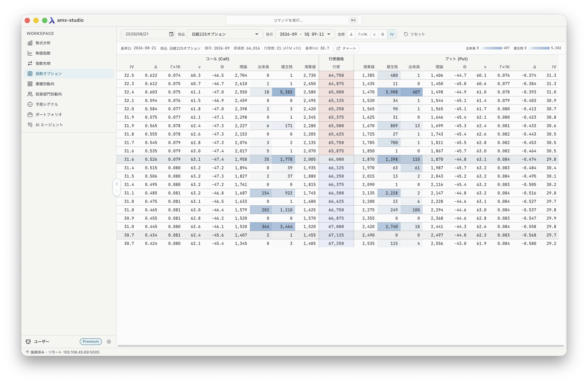
Task: Click the 株式分析 bar chart icon
Action: pos(30,43)
